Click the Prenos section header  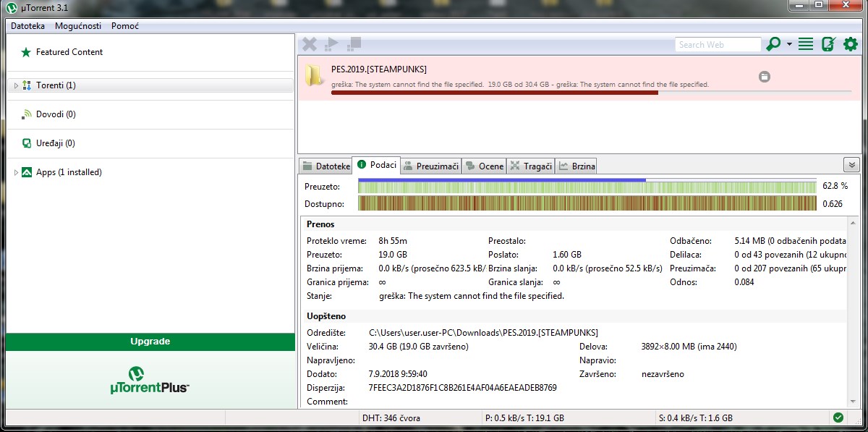320,224
